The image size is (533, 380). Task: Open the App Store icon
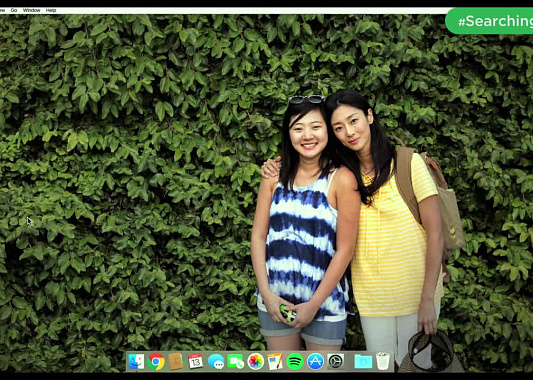click(x=315, y=361)
